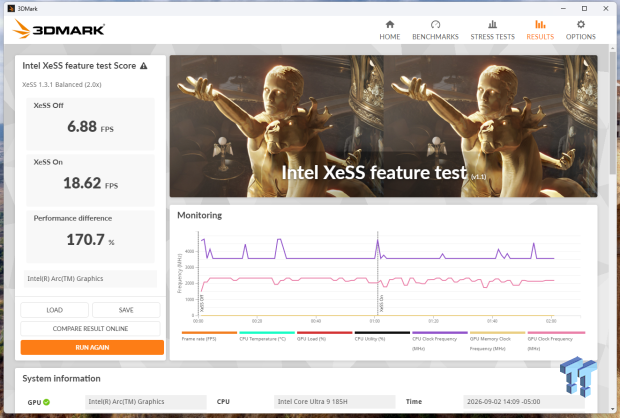Switch to the BENCHMARKS tab label
This screenshot has width=620, height=418.
pos(435,37)
